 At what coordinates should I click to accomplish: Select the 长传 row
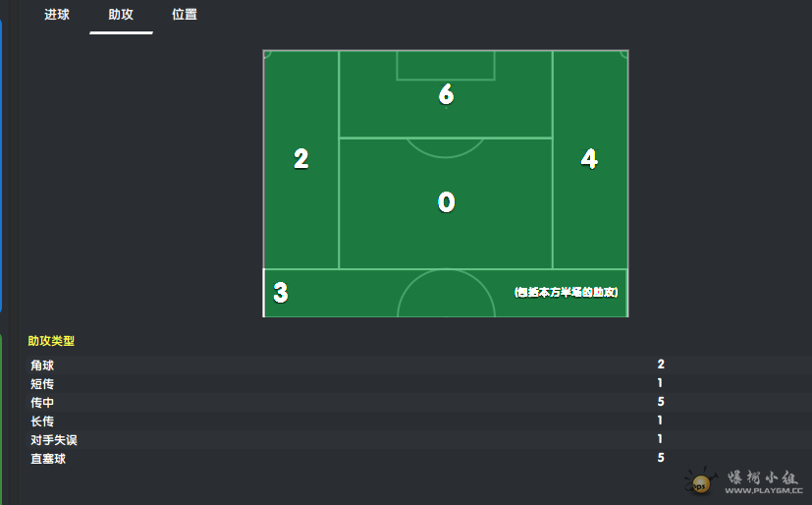pyautogui.click(x=418, y=421)
